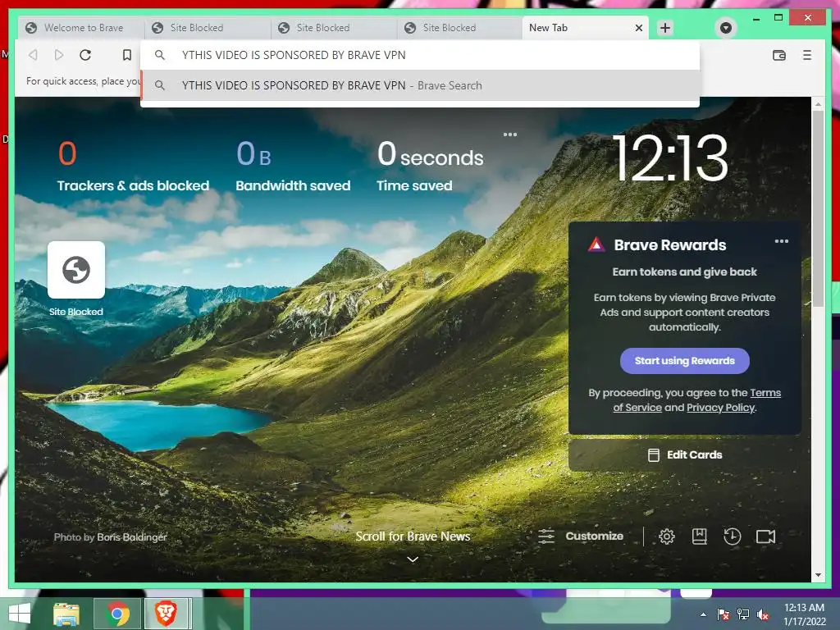Open Brave Rewards card three-dot menu
Screen dimensions: 840x630
click(782, 241)
